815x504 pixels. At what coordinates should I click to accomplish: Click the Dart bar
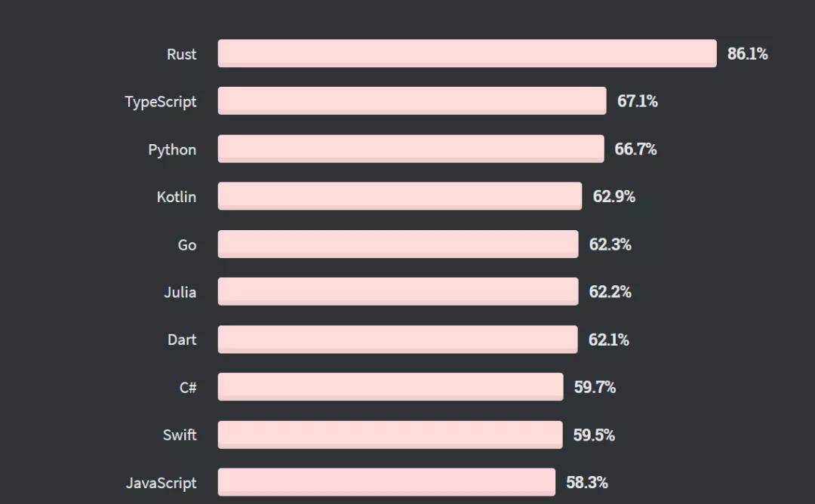point(398,339)
